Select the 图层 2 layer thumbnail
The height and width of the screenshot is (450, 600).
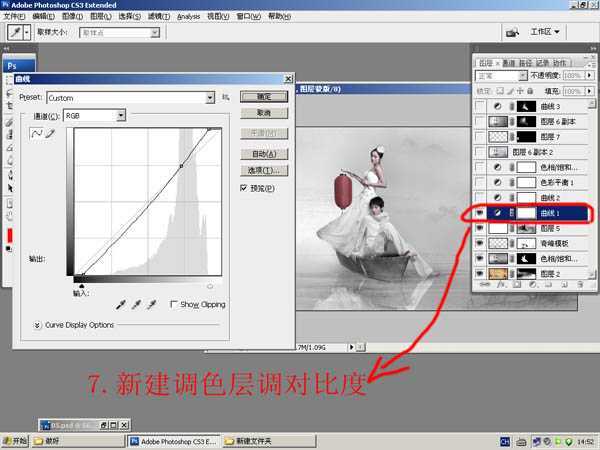498,274
